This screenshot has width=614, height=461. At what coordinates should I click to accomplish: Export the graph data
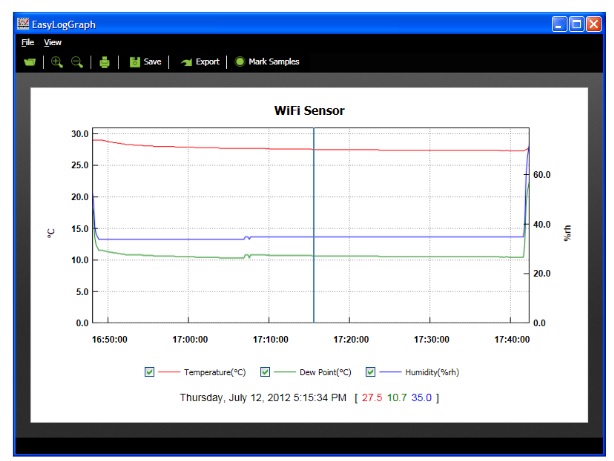[x=200, y=62]
